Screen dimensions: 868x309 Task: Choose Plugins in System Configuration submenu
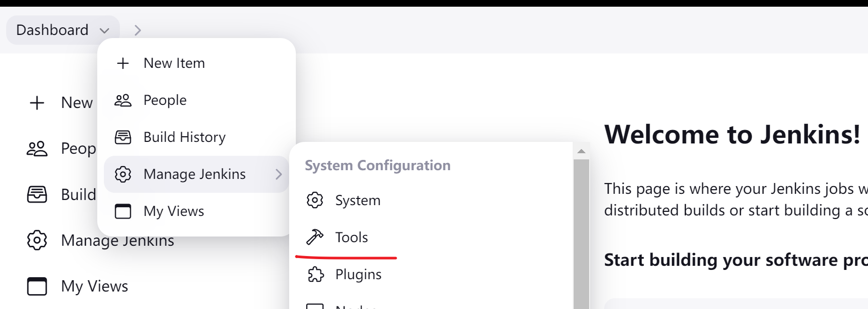(359, 275)
